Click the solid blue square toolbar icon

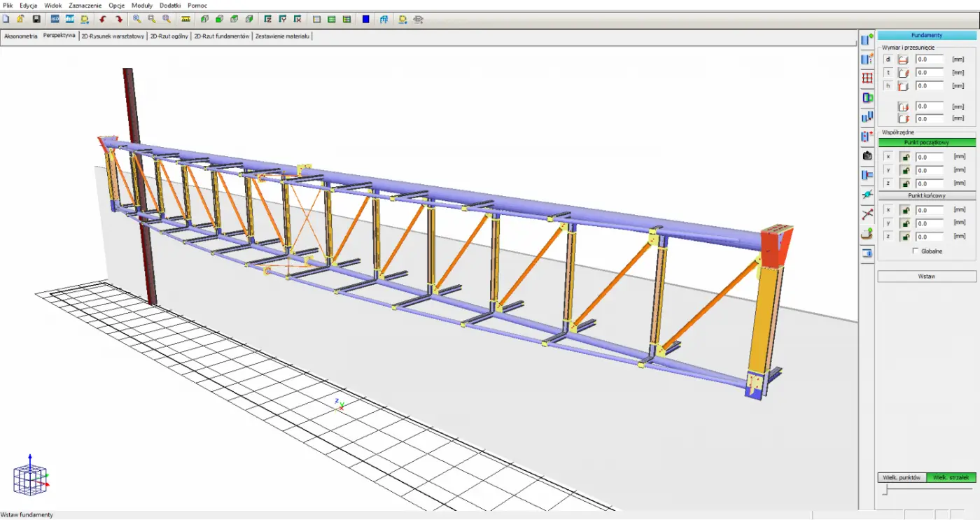click(x=365, y=19)
